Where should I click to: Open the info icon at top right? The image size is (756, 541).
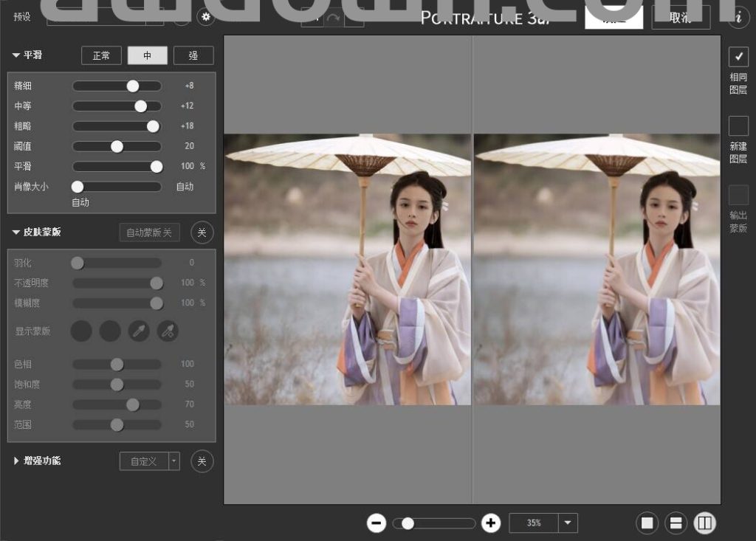point(738,18)
